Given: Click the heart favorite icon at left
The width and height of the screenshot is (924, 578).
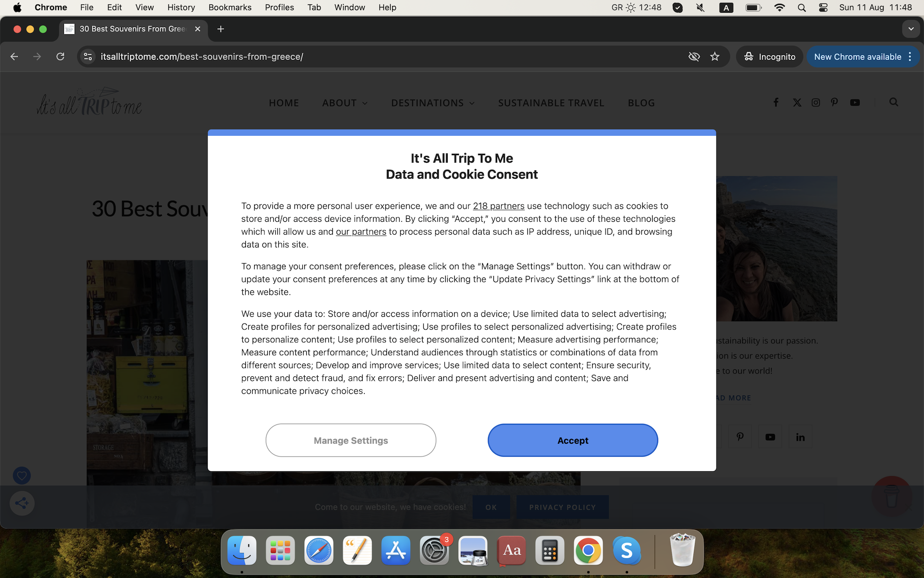Looking at the screenshot, I should click(22, 476).
